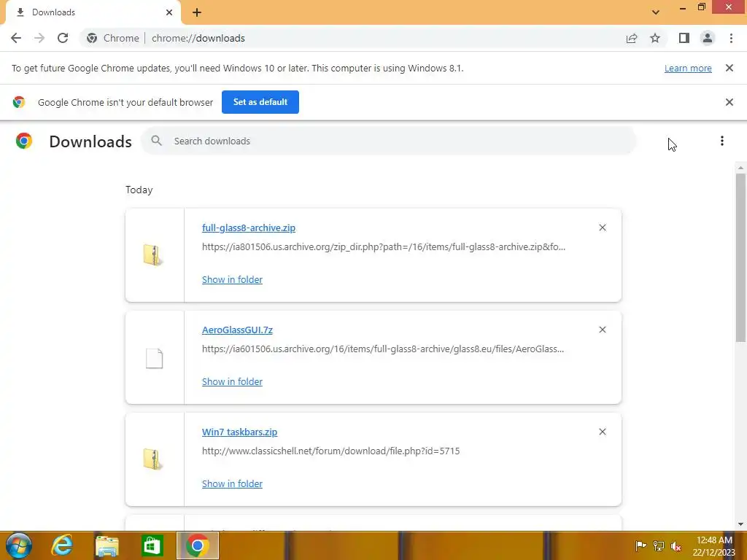Go back using the browser back arrow
The image size is (747, 560).
[16, 38]
